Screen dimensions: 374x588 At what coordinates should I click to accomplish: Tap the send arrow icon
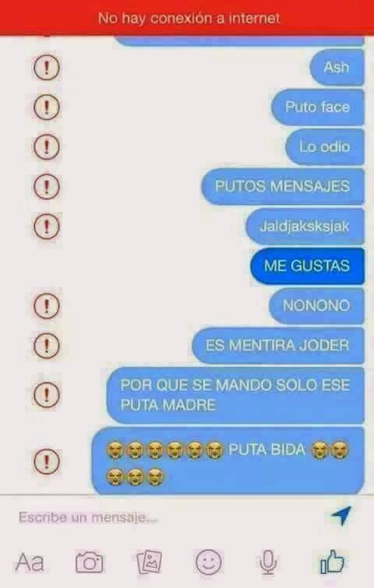341,515
